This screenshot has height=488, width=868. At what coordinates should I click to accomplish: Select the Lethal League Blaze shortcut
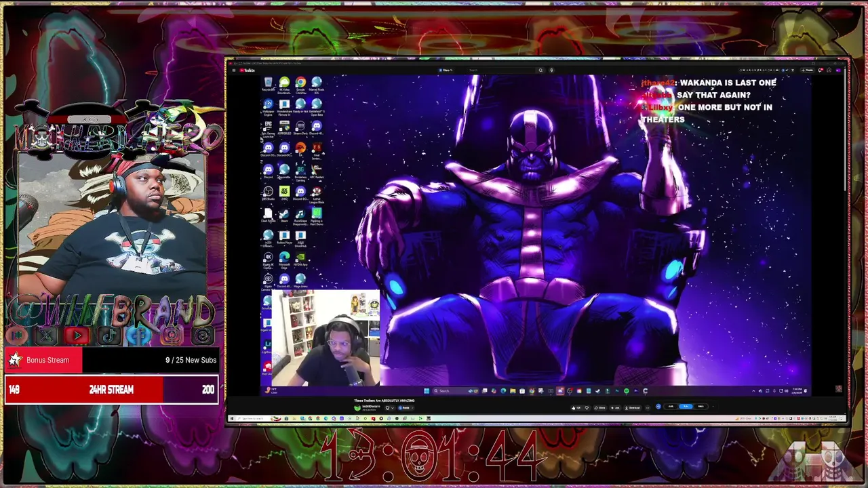pyautogui.click(x=317, y=196)
